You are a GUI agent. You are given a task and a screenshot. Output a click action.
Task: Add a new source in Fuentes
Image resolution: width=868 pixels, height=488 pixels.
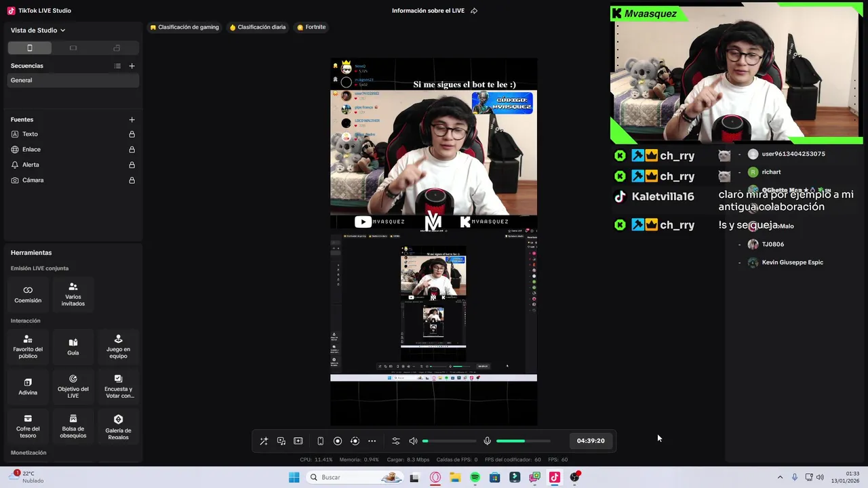pyautogui.click(x=132, y=119)
